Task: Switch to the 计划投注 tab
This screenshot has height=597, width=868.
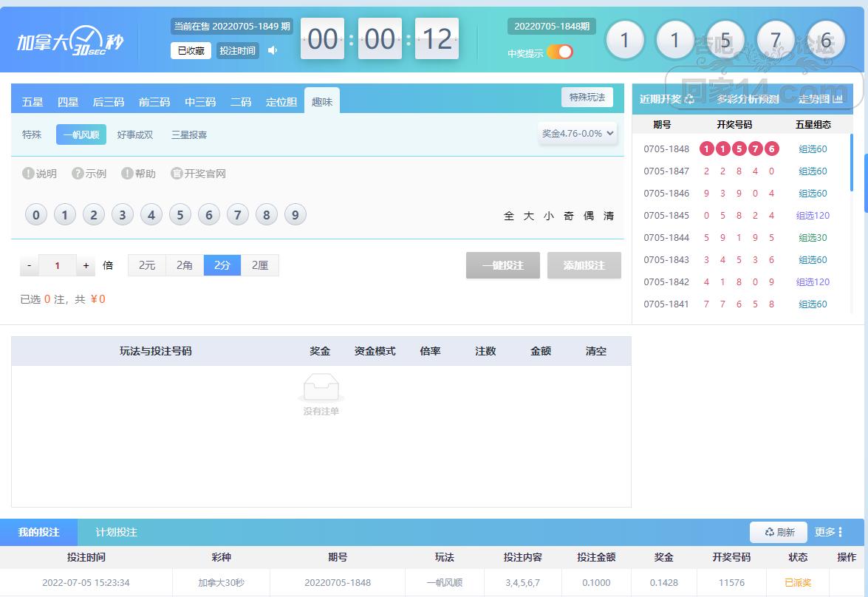Action: (116, 532)
